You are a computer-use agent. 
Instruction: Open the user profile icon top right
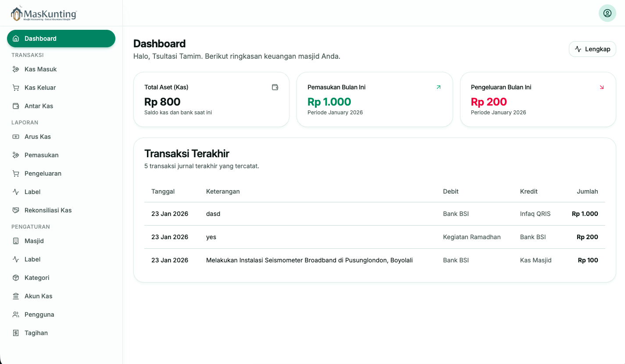coord(607,13)
